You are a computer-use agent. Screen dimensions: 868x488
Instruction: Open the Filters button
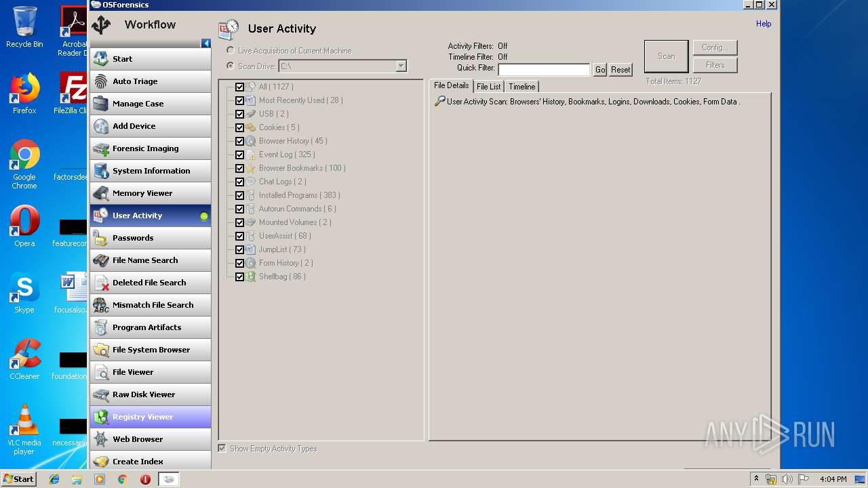click(x=715, y=65)
